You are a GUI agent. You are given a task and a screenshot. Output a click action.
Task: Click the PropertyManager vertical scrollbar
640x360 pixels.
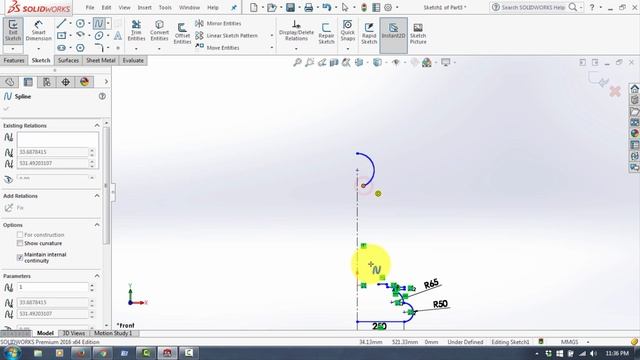(107, 186)
